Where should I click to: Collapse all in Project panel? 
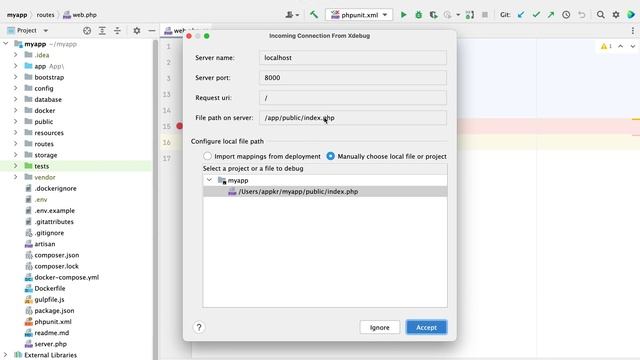click(x=117, y=31)
